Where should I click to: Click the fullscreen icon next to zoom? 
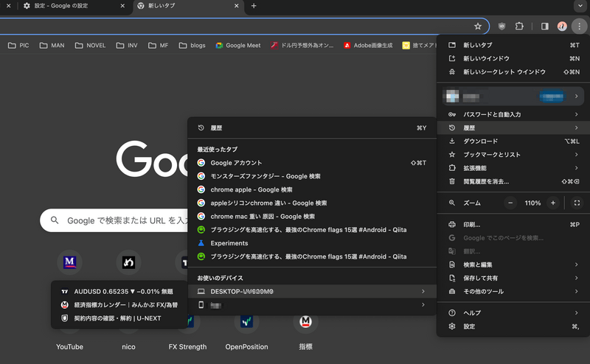click(577, 203)
